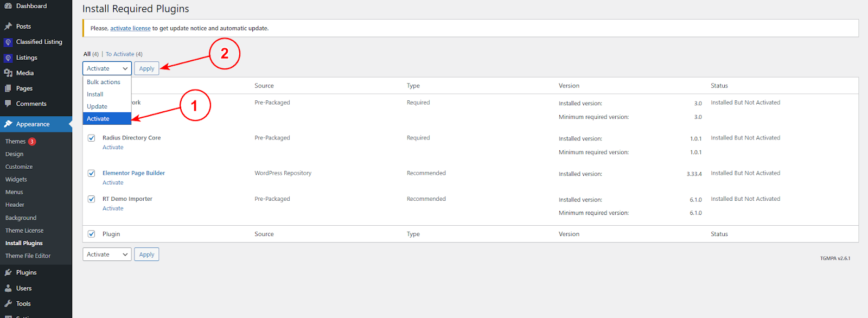
Task: Click Activate link under RT Demo Importer
Action: (113, 208)
